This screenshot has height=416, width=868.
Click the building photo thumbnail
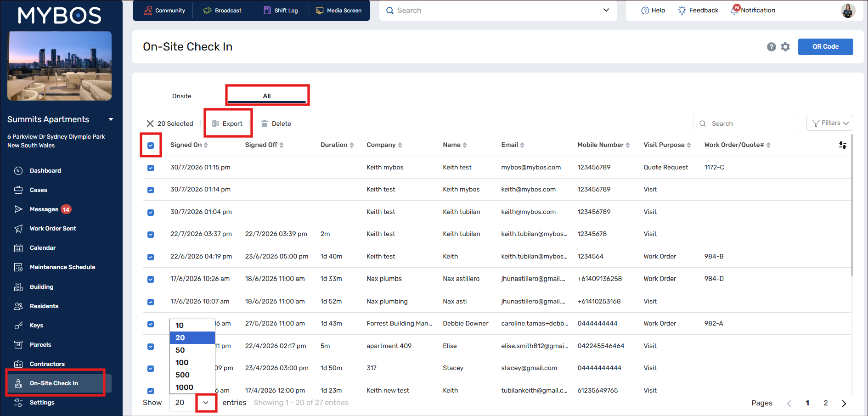pos(60,66)
